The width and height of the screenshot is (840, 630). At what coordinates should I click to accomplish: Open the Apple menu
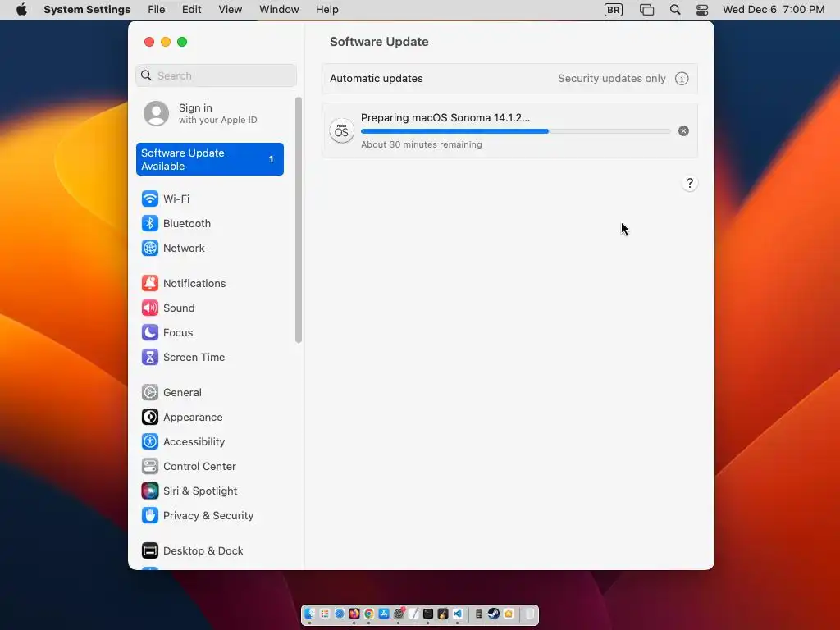21,10
